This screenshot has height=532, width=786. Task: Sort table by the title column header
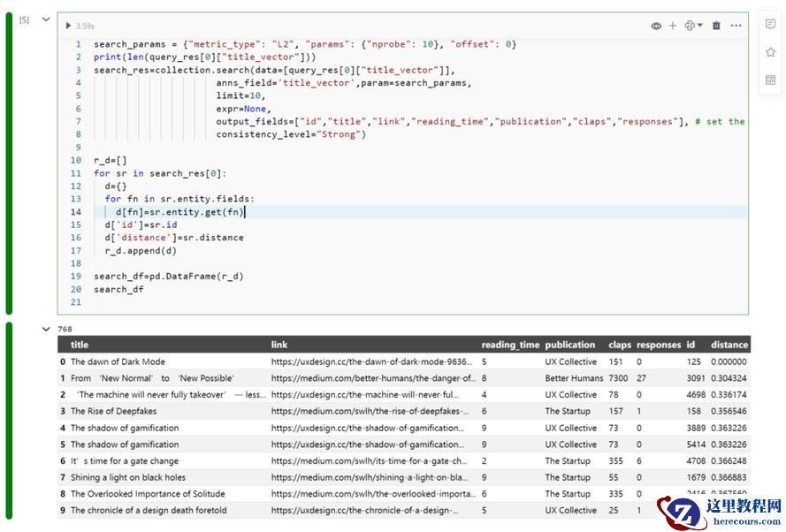80,345
